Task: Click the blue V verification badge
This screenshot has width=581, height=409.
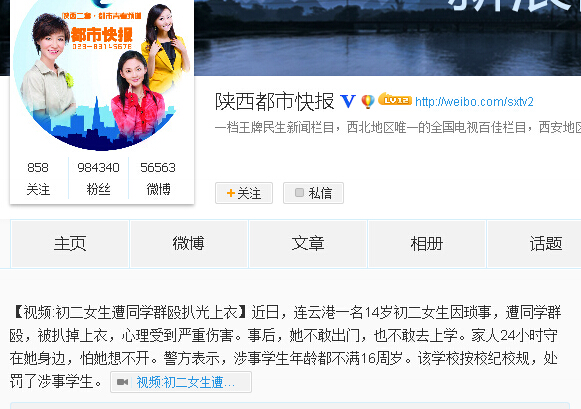Action: [x=348, y=101]
